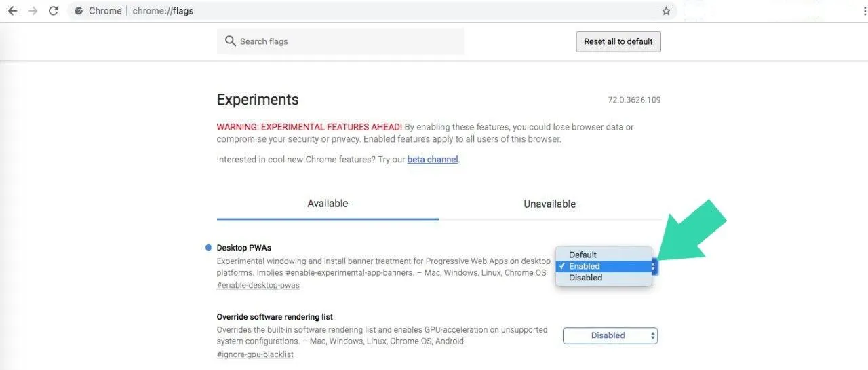Choose Disabled in the Desktop PWAs dropdown
Screen dimensions: 868x370
tap(604, 278)
